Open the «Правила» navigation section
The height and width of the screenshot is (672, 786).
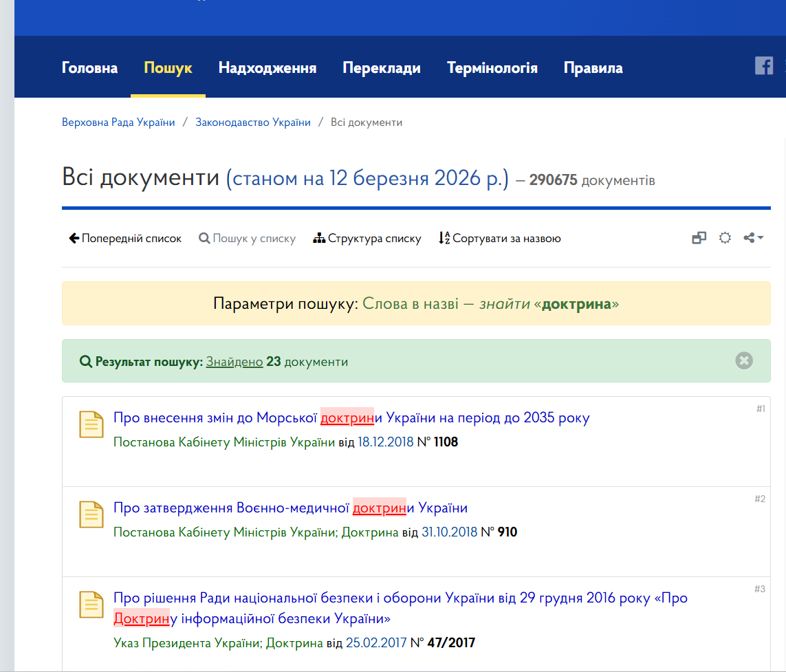593,67
